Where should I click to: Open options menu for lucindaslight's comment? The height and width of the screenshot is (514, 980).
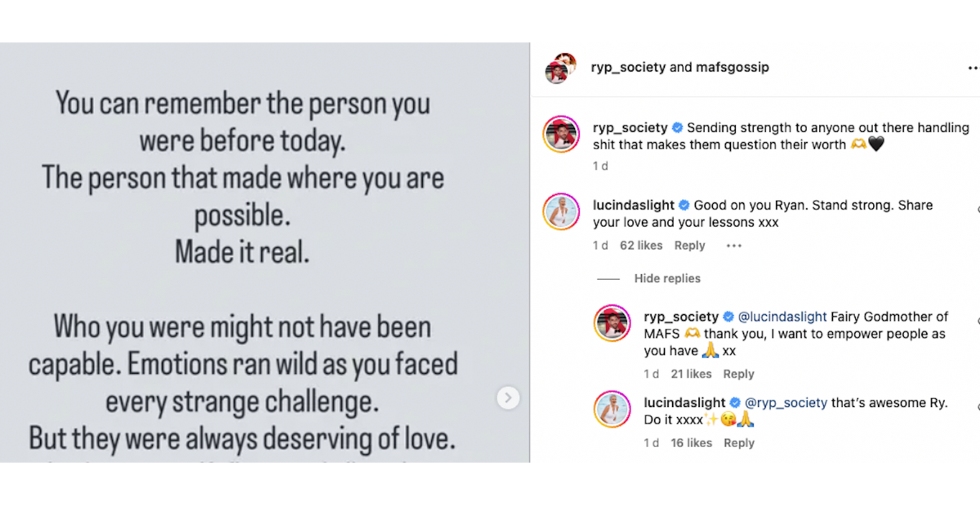[733, 245]
